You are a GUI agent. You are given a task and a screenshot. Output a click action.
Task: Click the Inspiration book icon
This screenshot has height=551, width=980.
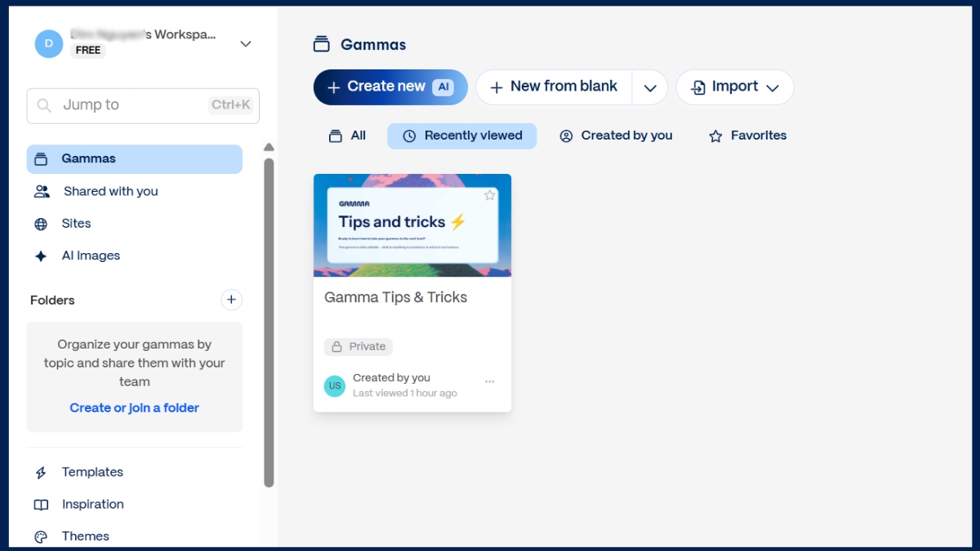point(41,504)
